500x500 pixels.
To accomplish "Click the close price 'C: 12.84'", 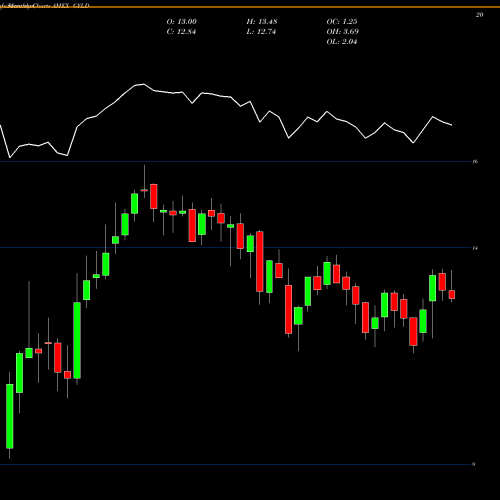I will coord(181,32).
